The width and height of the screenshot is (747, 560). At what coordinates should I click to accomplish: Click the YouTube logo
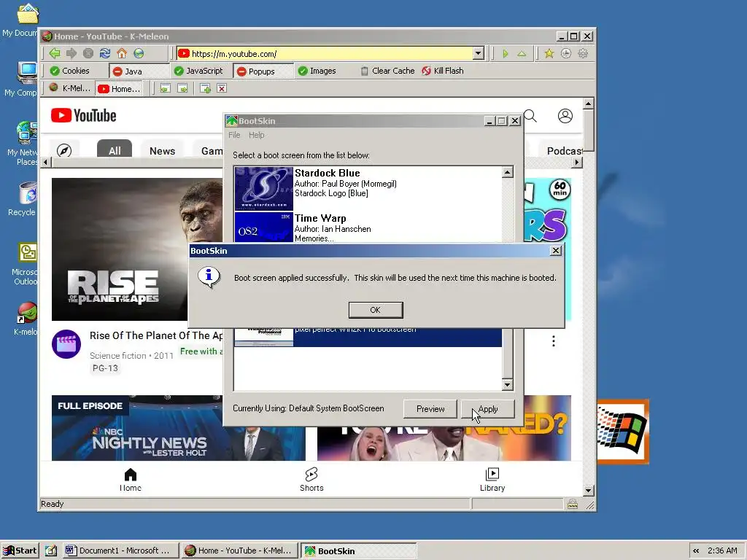tap(83, 115)
